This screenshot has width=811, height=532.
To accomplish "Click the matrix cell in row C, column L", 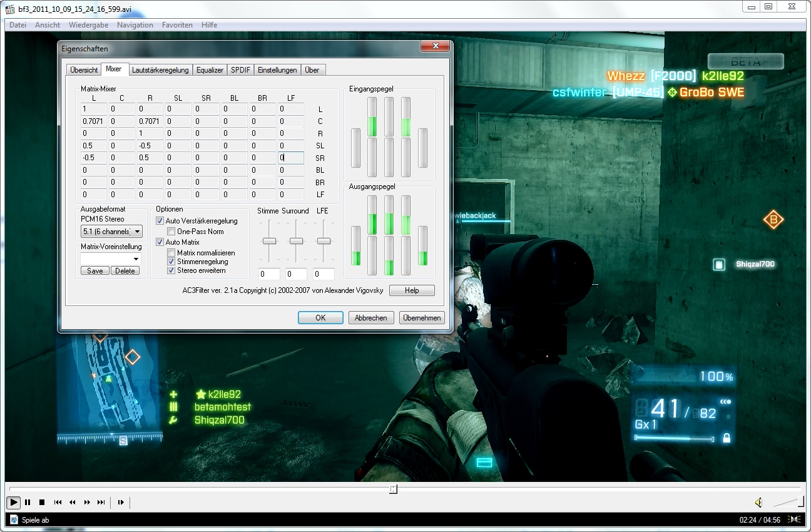I will (x=94, y=121).
